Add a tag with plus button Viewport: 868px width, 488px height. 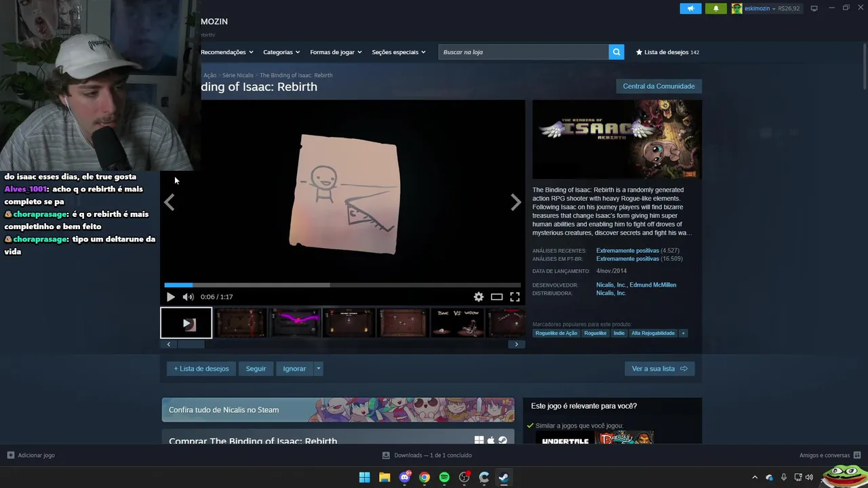coord(684,333)
